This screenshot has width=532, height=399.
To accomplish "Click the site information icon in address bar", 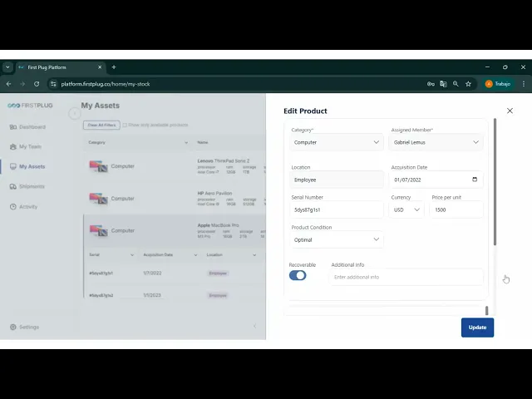I will [x=53, y=84].
